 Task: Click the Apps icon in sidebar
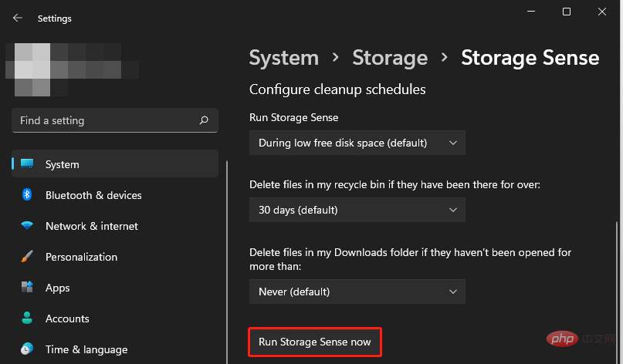pyautogui.click(x=28, y=288)
